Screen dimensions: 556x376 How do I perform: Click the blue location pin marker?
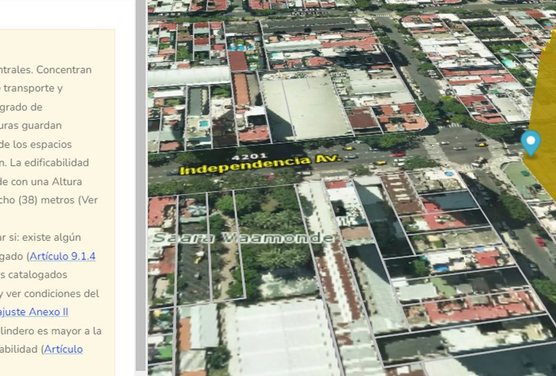pyautogui.click(x=530, y=143)
